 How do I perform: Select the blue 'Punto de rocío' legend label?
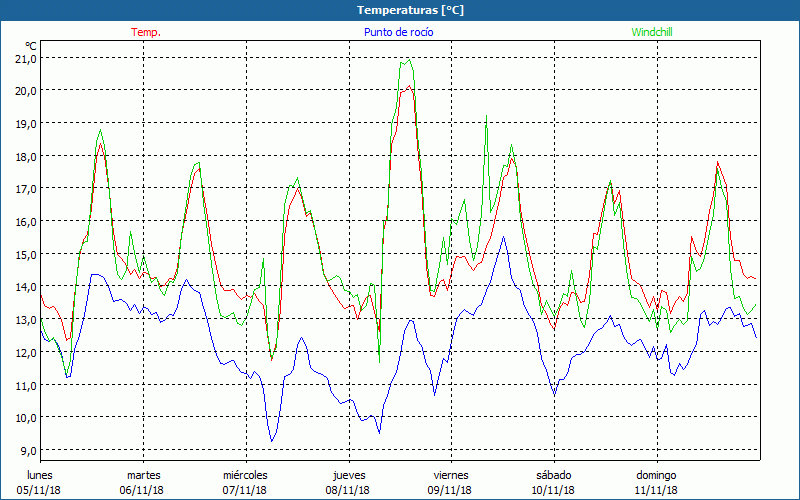click(398, 32)
